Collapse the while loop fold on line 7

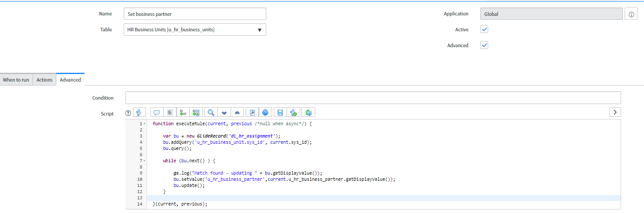click(144, 161)
